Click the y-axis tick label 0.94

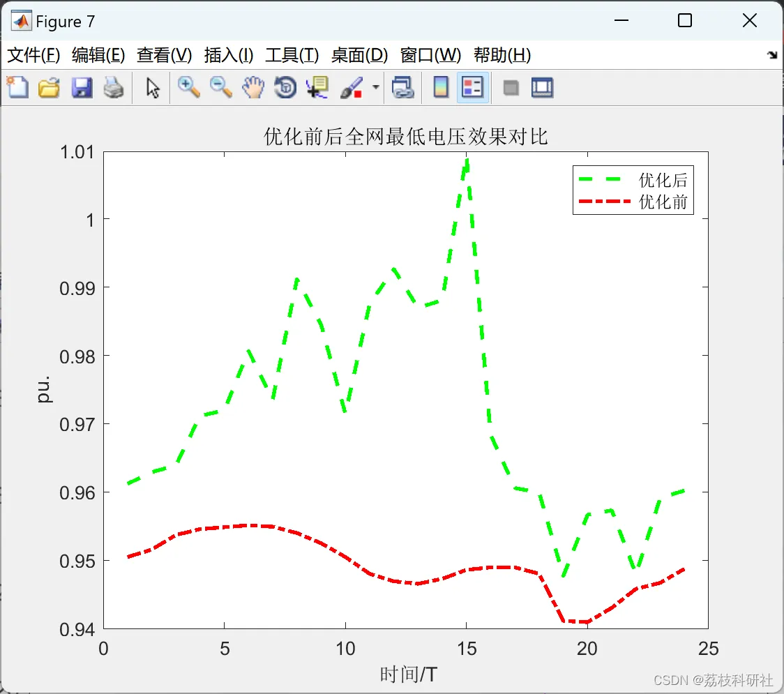click(x=77, y=630)
